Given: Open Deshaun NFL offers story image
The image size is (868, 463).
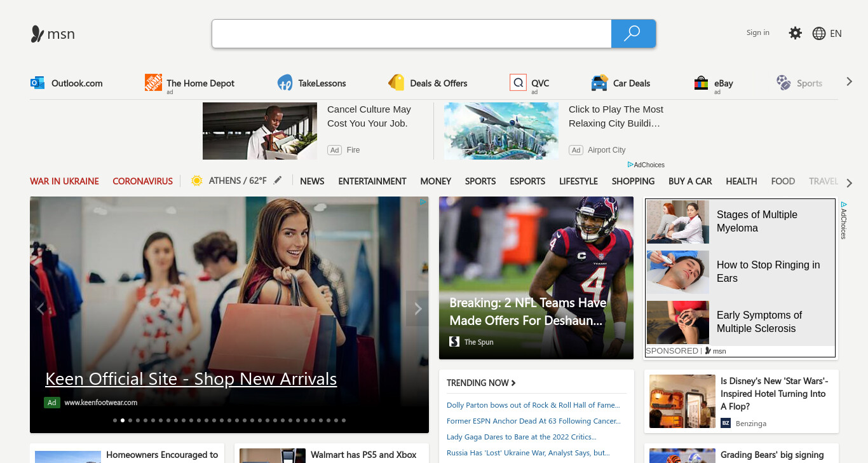Looking at the screenshot, I should point(536,278).
